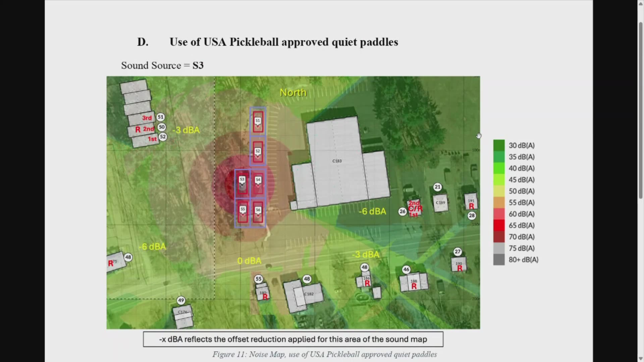Click the circled 48 beside building R75
This screenshot has width=644, height=362.
(128, 257)
